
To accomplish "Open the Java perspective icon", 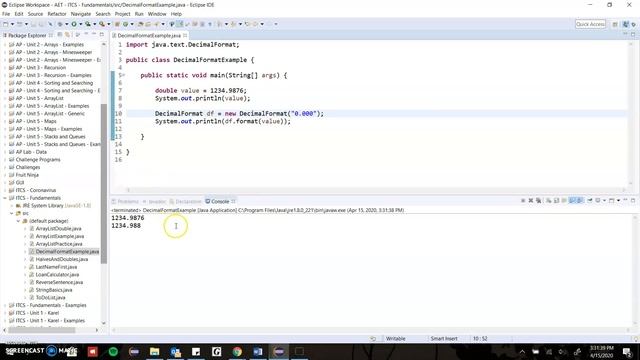I will pos(626,24).
